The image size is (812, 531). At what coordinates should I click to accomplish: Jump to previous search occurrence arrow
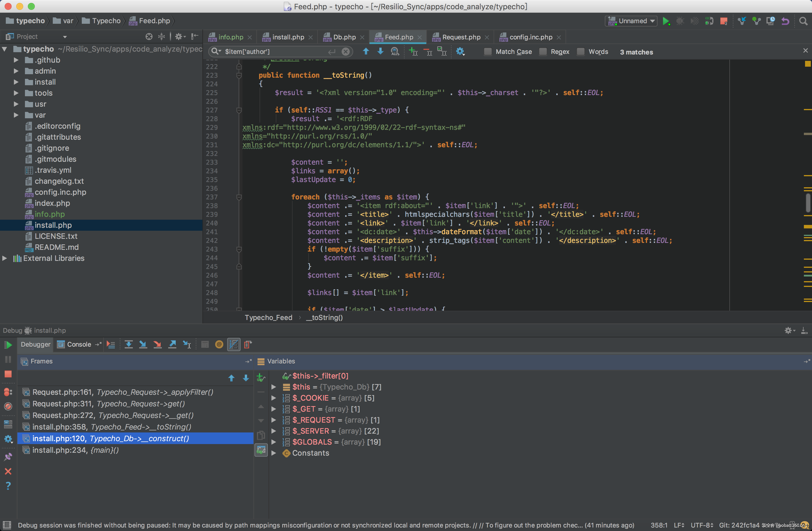coord(366,52)
